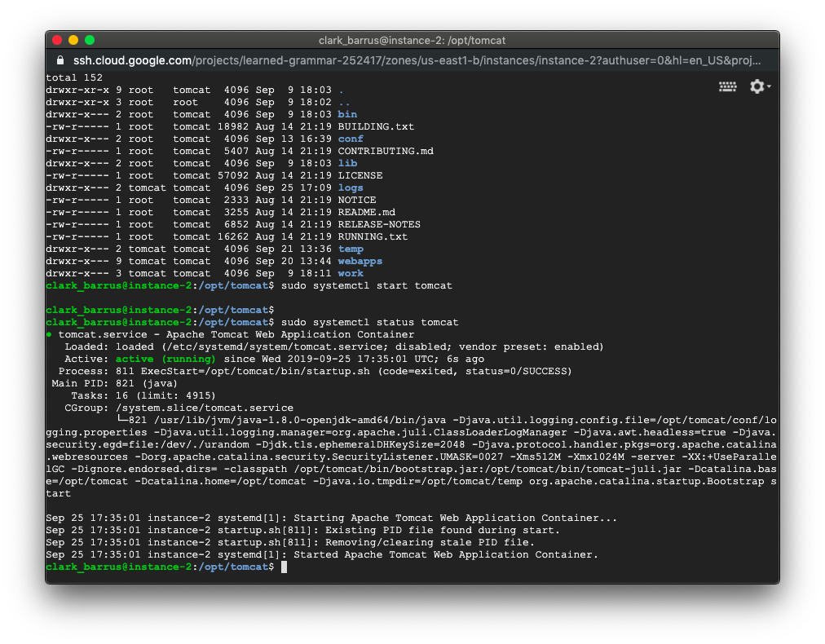Click the 'temp' directory name

351,249
